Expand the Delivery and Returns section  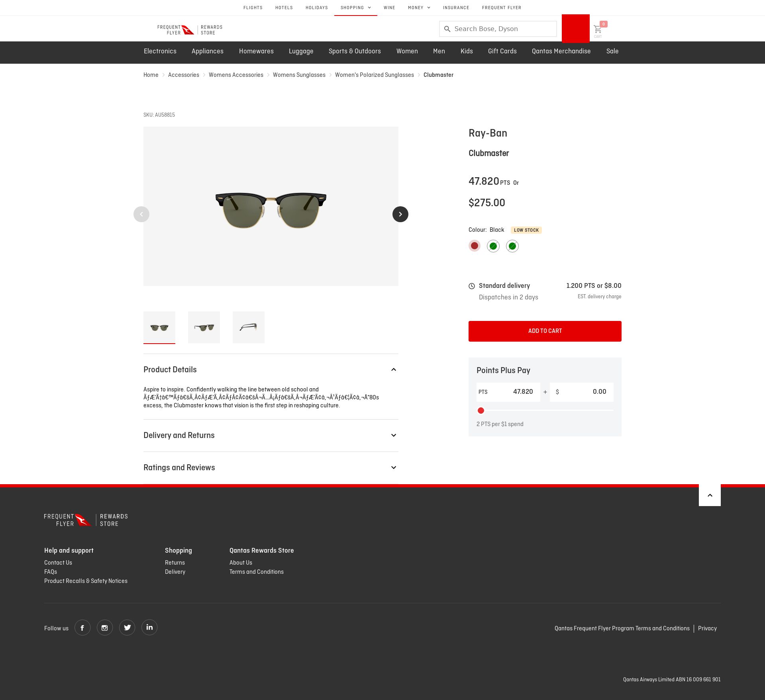(271, 435)
